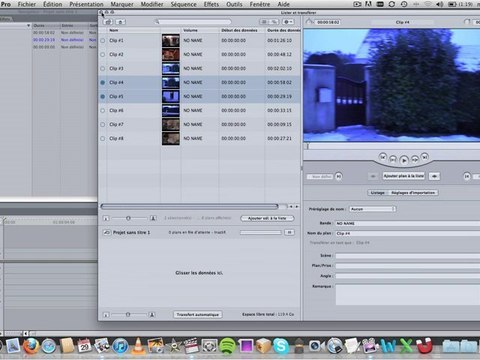Click the preview scrubber bar under video
The height and width of the screenshot is (360, 480).
392,146
